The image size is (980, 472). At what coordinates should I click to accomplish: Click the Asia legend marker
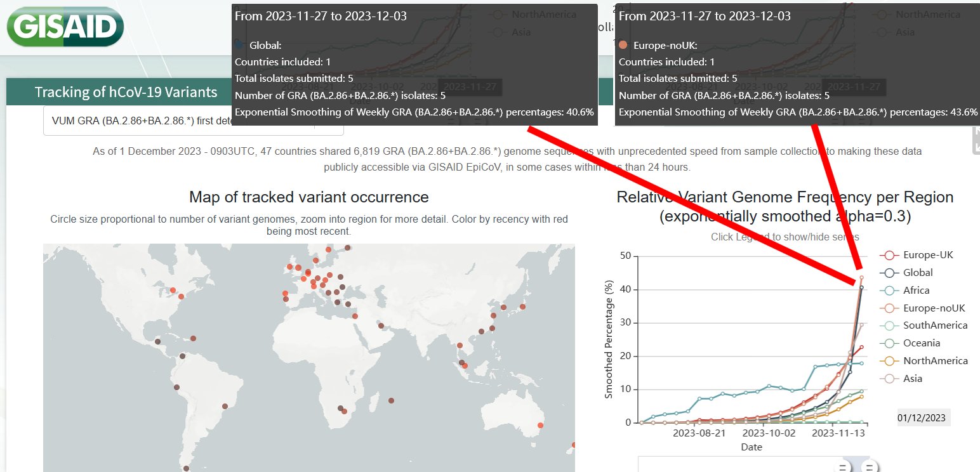(889, 379)
